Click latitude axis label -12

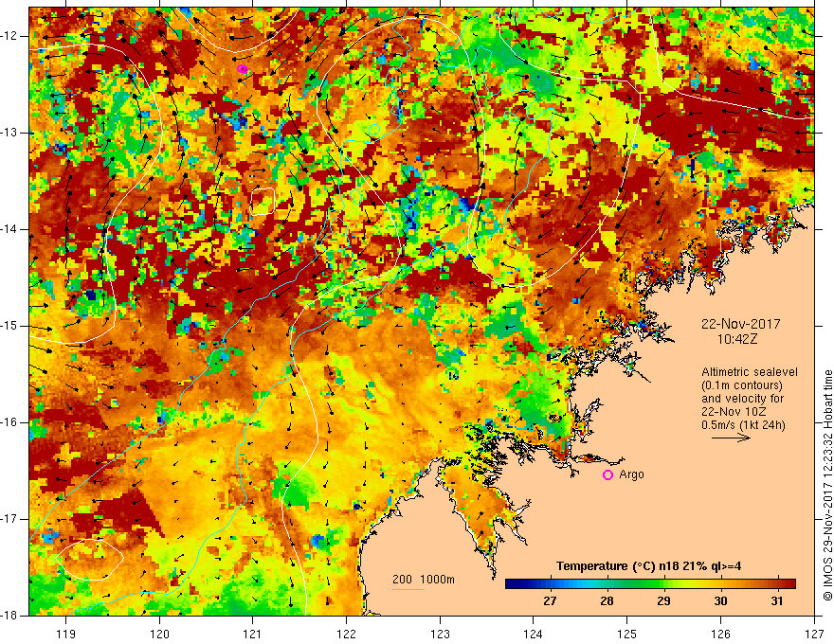pyautogui.click(x=9, y=36)
